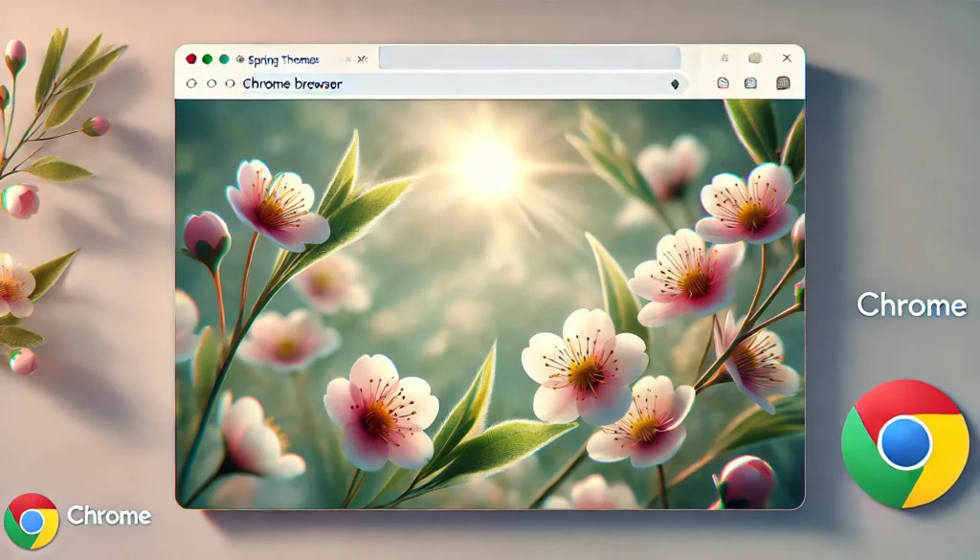Image resolution: width=980 pixels, height=560 pixels.
Task: Click the first extension icon beside the tab
Action: click(x=345, y=58)
